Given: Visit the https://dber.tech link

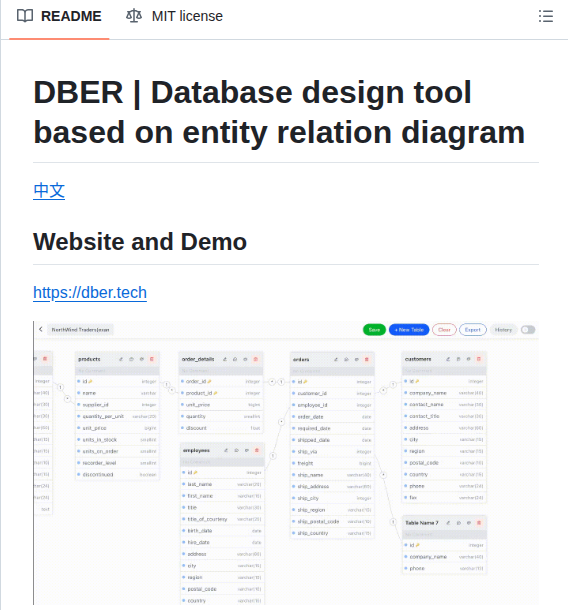Looking at the screenshot, I should click(x=90, y=293).
